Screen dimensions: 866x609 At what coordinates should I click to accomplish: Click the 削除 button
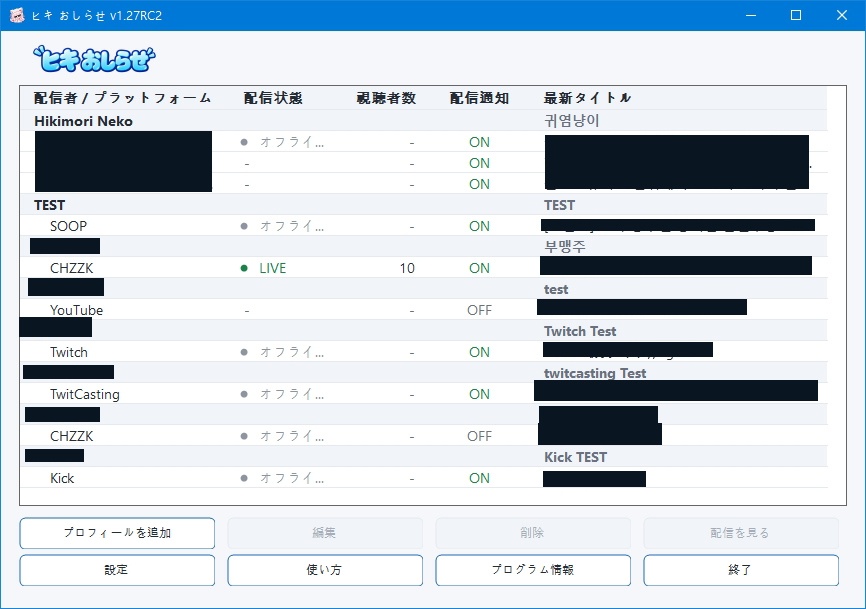click(533, 533)
